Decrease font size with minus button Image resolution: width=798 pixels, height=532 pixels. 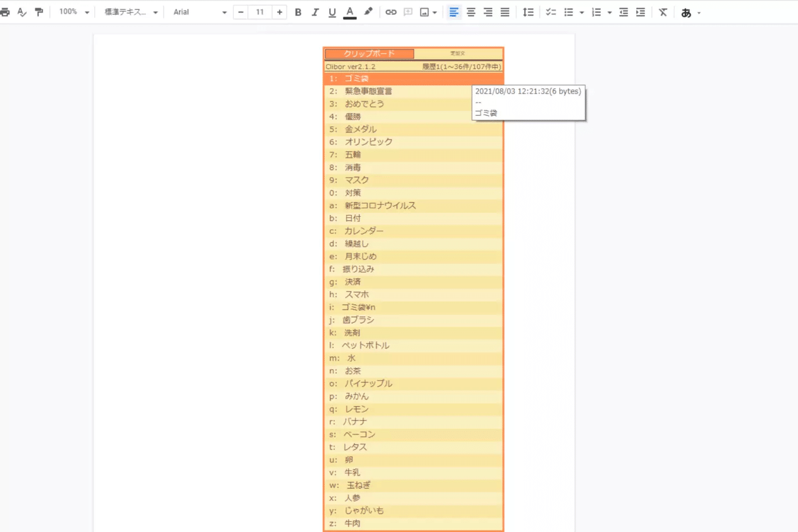click(241, 12)
